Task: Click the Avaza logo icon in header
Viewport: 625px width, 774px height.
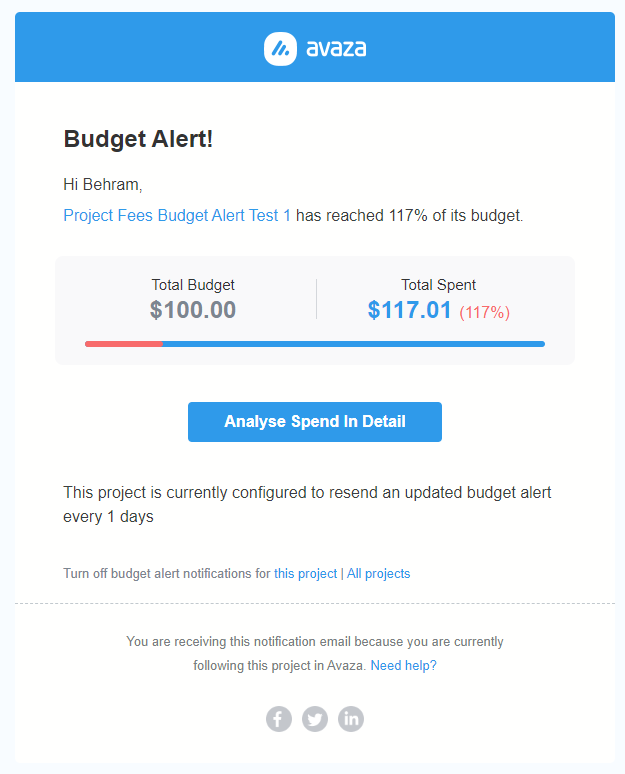Action: [x=280, y=48]
